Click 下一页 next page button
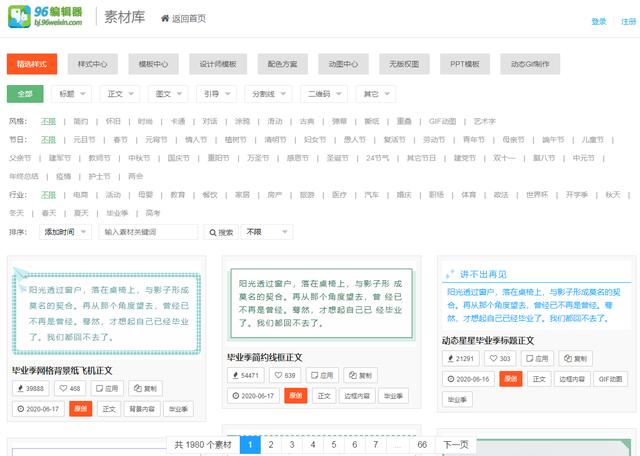This screenshot has width=640, height=456. click(x=456, y=445)
